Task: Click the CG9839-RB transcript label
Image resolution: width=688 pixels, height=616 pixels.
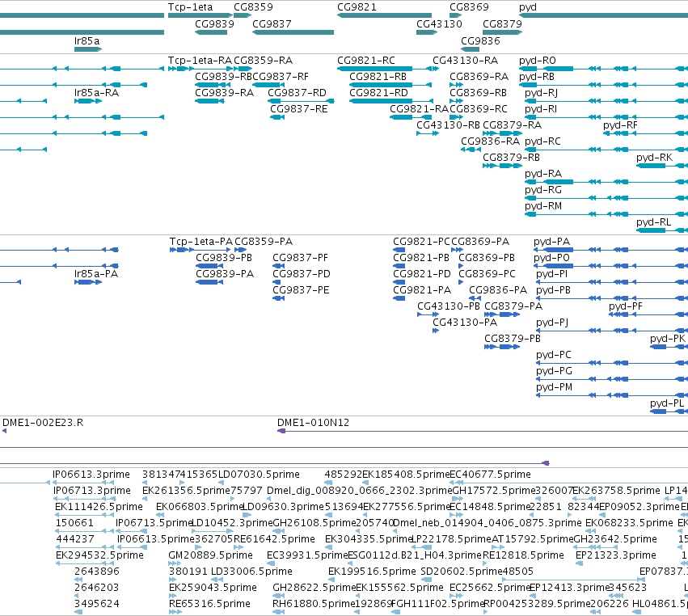Action: 223,76
